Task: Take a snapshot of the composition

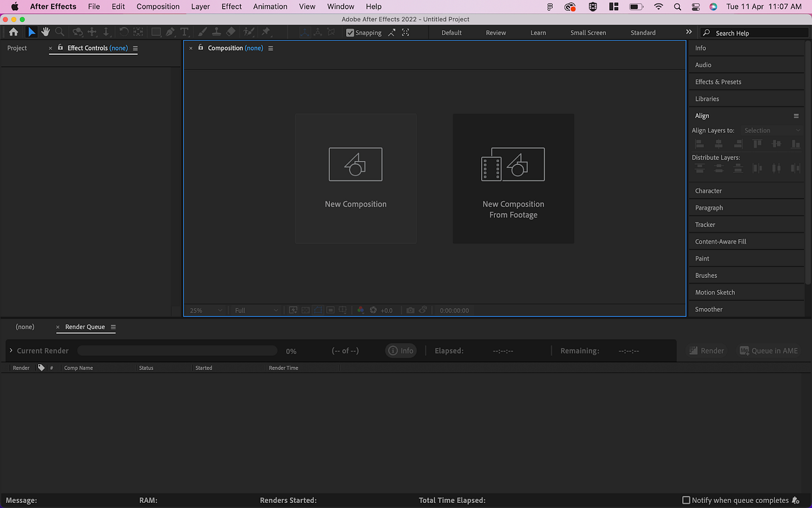Action: (411, 310)
